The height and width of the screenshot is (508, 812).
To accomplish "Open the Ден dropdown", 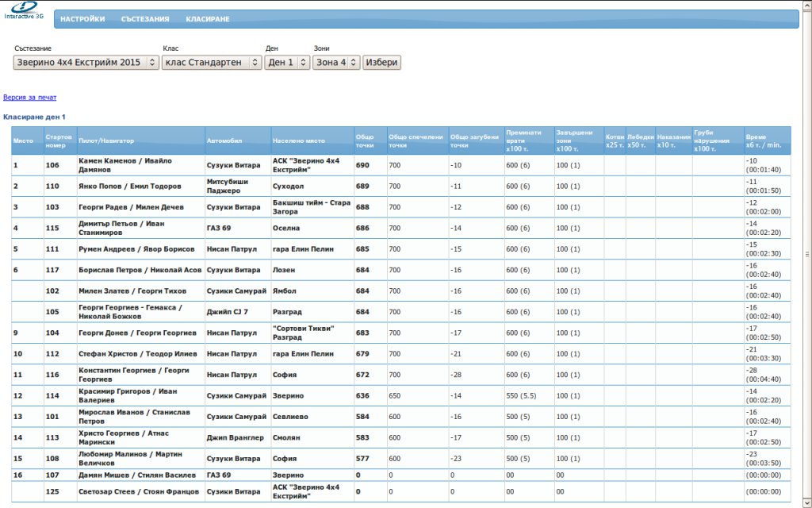I will pyautogui.click(x=286, y=63).
